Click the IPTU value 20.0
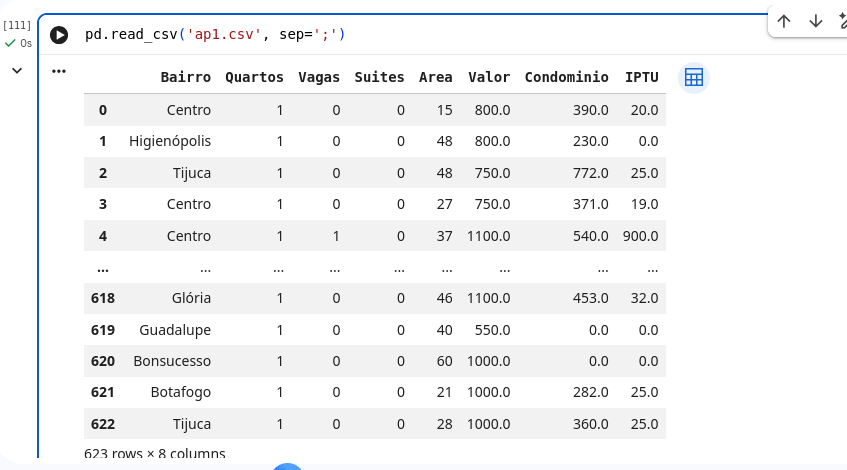Image resolution: width=847 pixels, height=470 pixels. coord(644,110)
